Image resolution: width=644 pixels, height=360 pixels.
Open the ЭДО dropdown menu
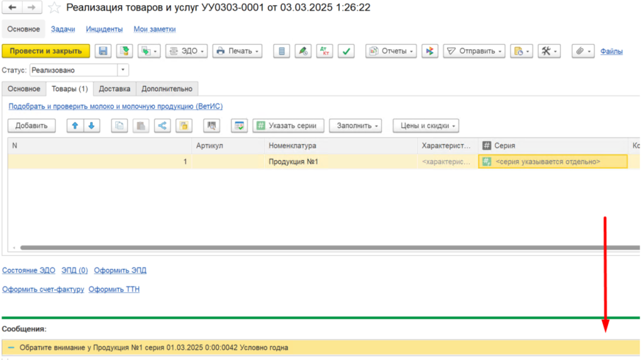(x=186, y=51)
